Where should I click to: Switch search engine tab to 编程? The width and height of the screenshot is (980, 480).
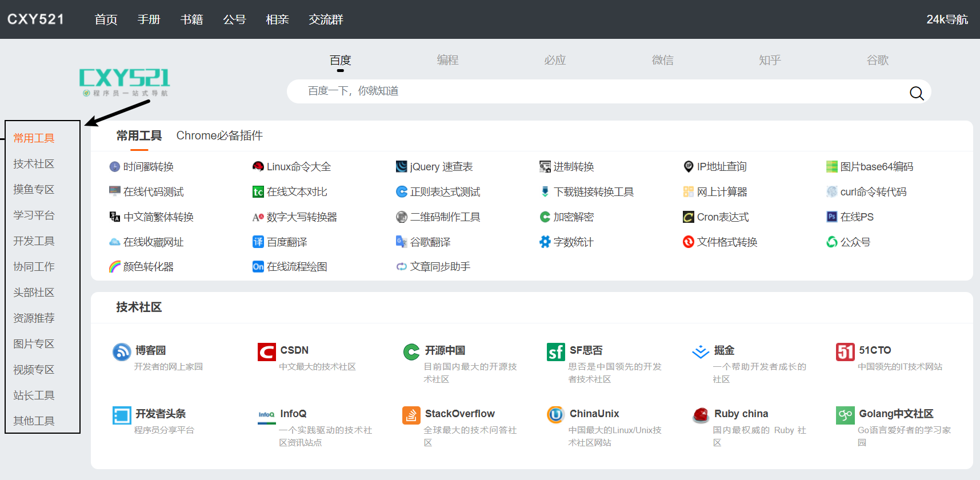[x=447, y=60]
